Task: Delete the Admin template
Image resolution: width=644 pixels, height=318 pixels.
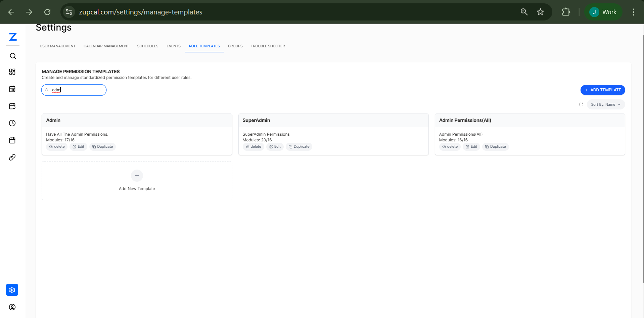Action: point(57,147)
